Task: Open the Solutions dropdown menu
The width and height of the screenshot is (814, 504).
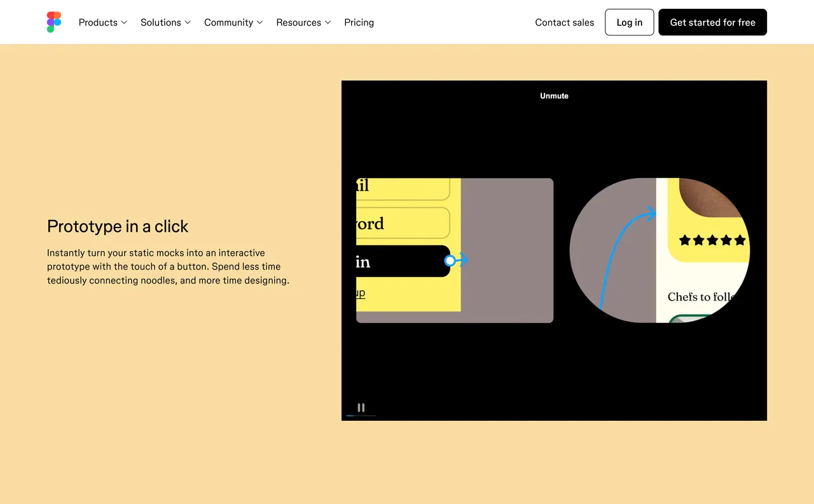Action: pos(165,22)
